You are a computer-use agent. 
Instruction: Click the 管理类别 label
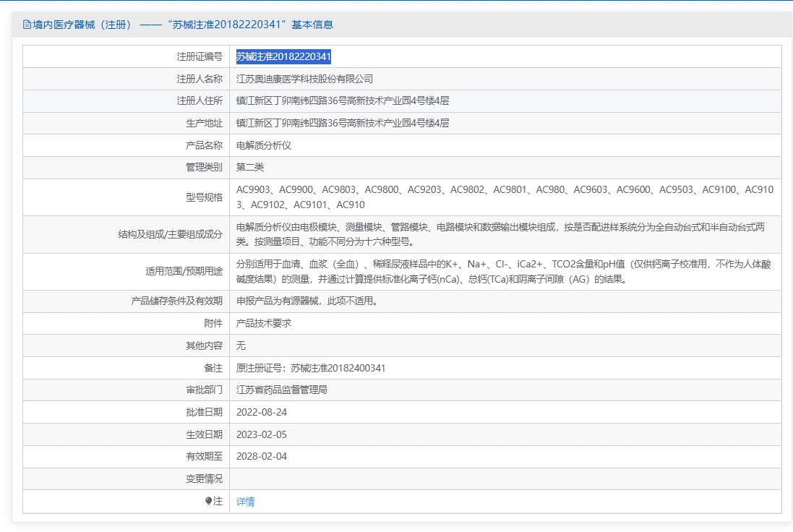pos(204,167)
